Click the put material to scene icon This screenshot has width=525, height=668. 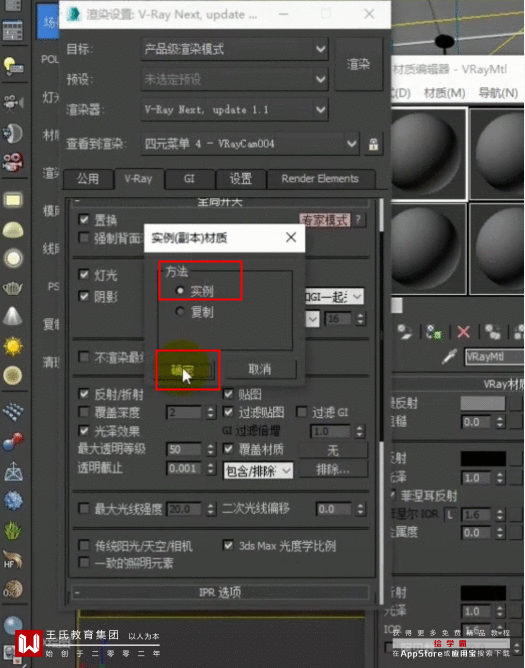(x=404, y=331)
